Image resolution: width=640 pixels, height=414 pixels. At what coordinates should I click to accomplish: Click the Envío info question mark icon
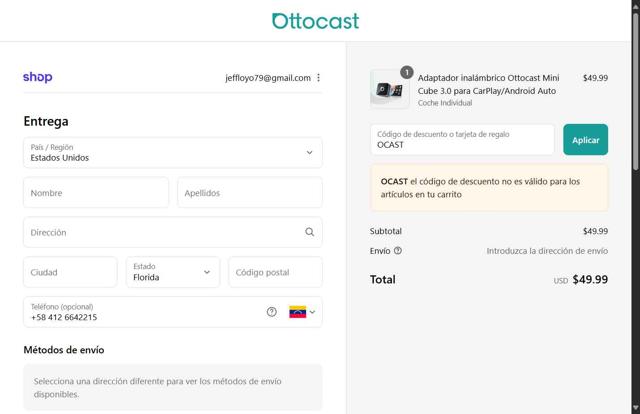point(398,251)
